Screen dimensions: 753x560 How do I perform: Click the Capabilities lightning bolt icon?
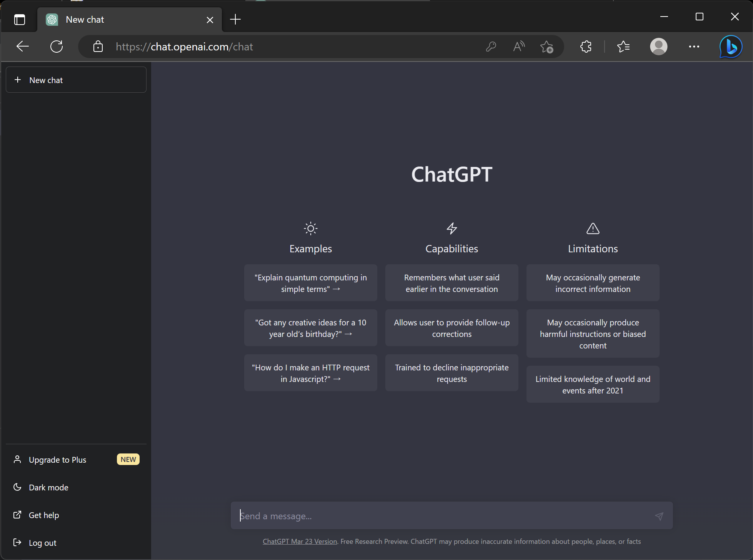(x=452, y=228)
